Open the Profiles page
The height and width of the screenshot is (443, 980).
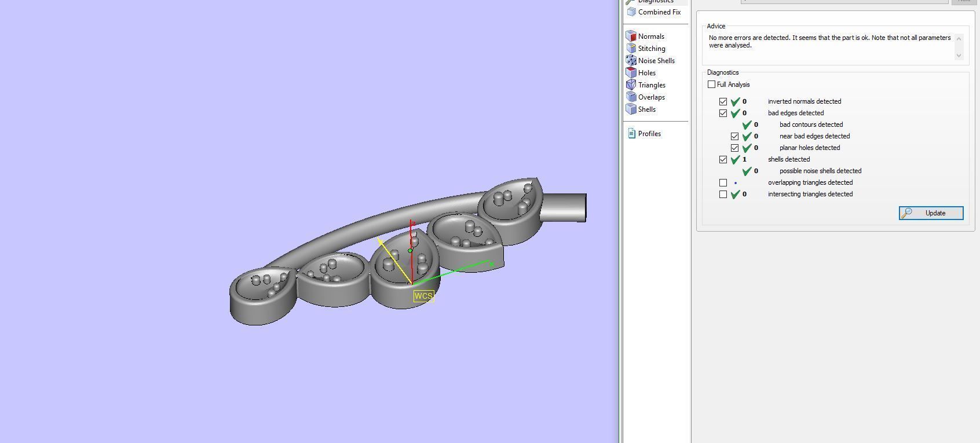coord(644,134)
